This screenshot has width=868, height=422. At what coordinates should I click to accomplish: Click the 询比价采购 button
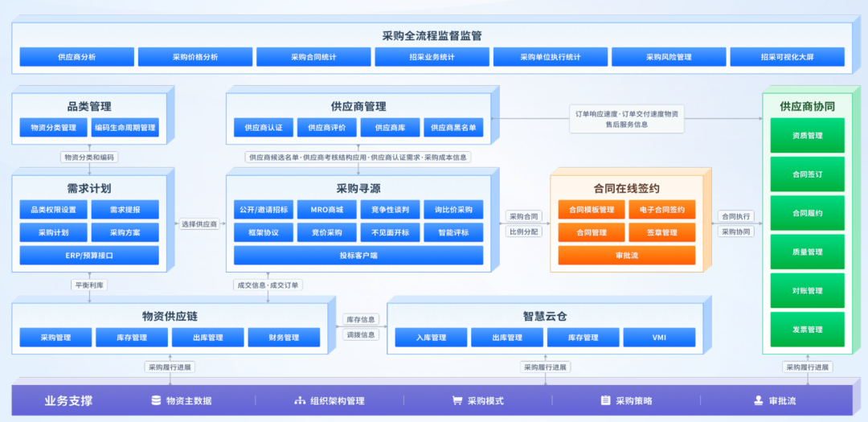coord(453,209)
